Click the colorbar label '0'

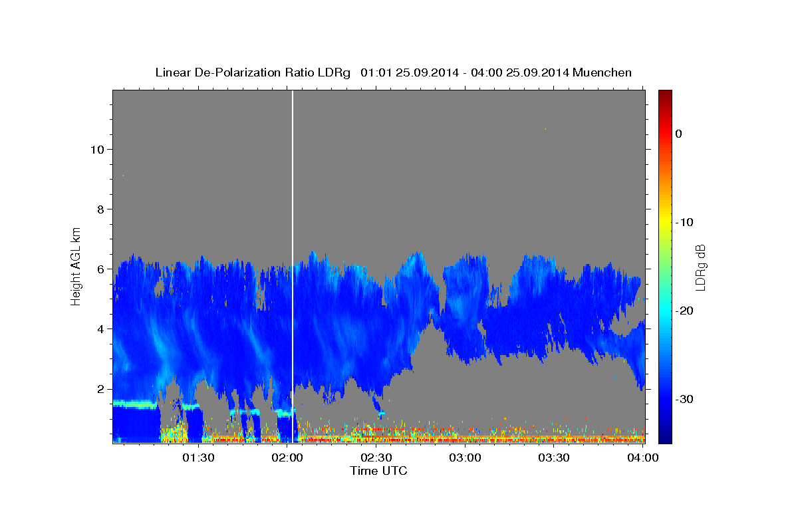(678, 134)
